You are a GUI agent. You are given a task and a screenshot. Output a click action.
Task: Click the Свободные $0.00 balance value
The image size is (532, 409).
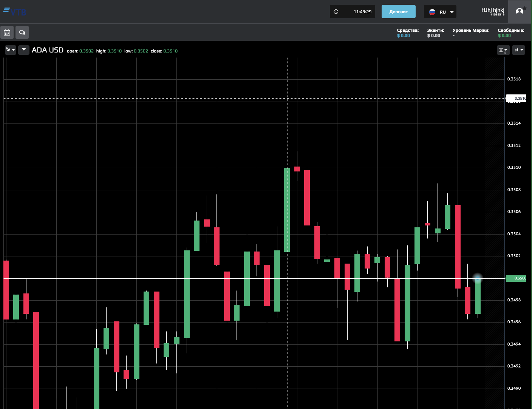[504, 35]
